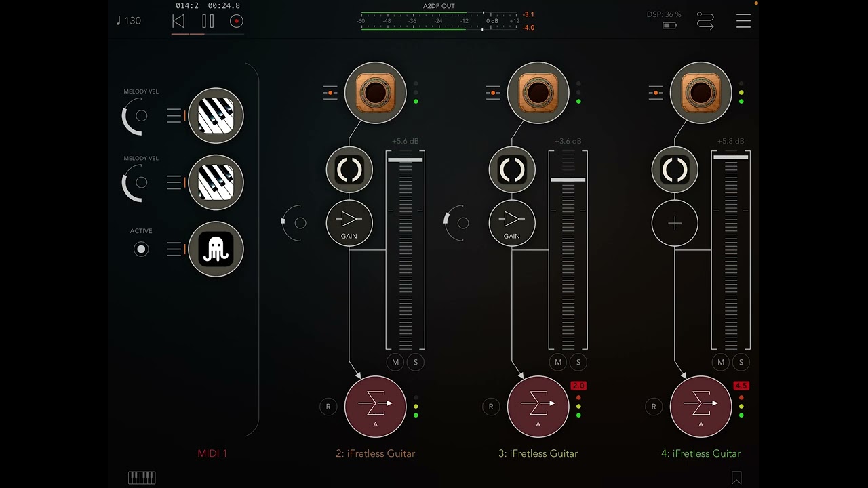
Task: Open the second piano MIDI source node
Action: pyautogui.click(x=216, y=182)
